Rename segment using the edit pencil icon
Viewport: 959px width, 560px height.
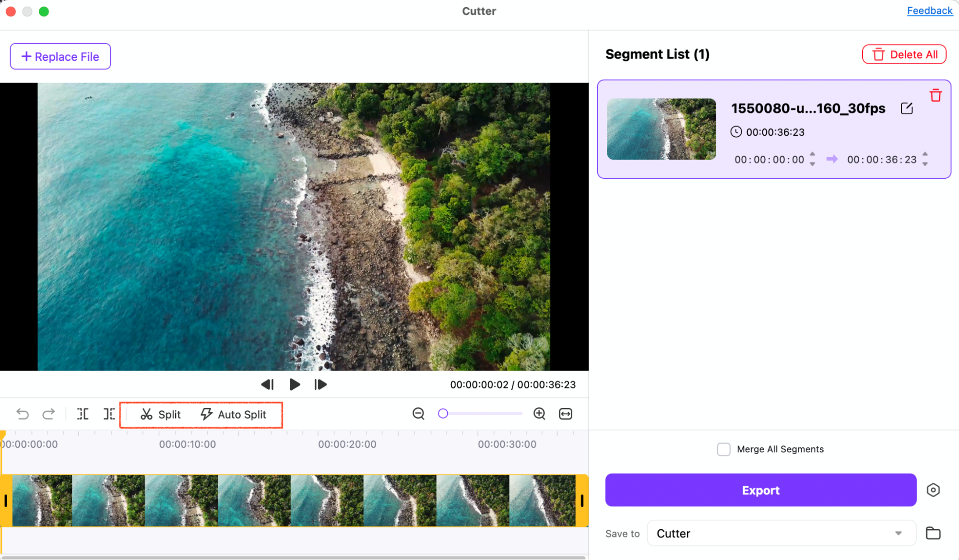pos(906,108)
